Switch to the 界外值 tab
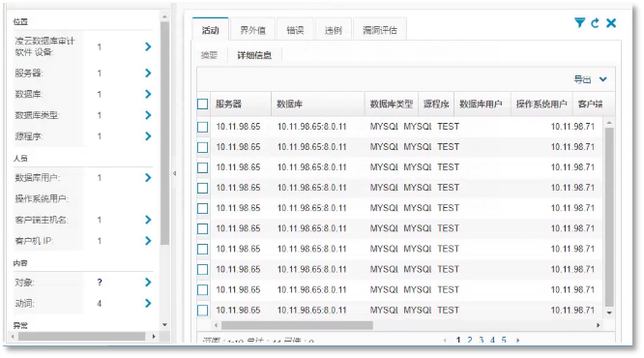Viewport: 644px width, 358px height. pyautogui.click(x=252, y=30)
